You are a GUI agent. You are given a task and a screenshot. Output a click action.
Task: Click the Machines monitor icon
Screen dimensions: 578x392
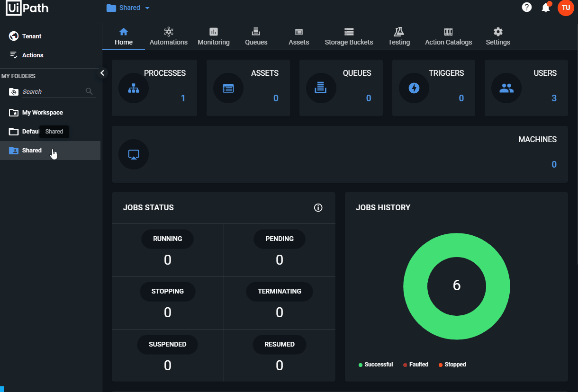[134, 154]
